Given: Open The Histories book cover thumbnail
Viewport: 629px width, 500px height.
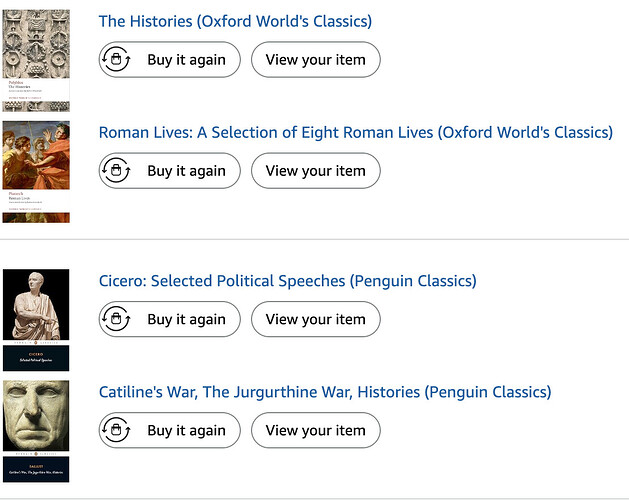Looking at the screenshot, I should click(36, 60).
